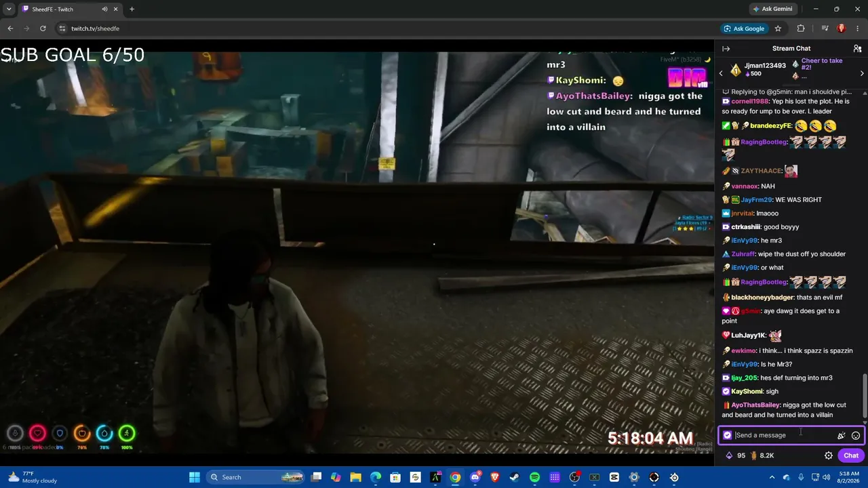
Task: Open Steam from the taskbar
Action: [x=515, y=477]
